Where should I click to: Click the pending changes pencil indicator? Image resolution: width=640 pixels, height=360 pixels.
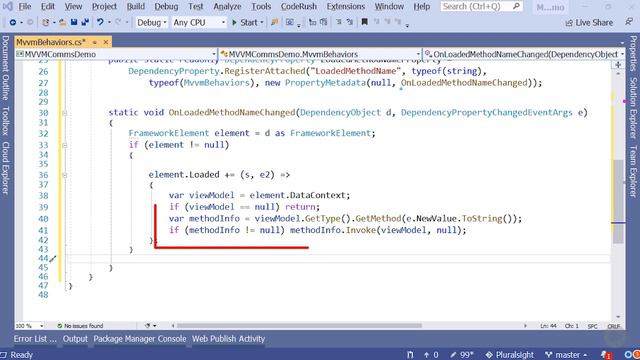tap(462, 355)
